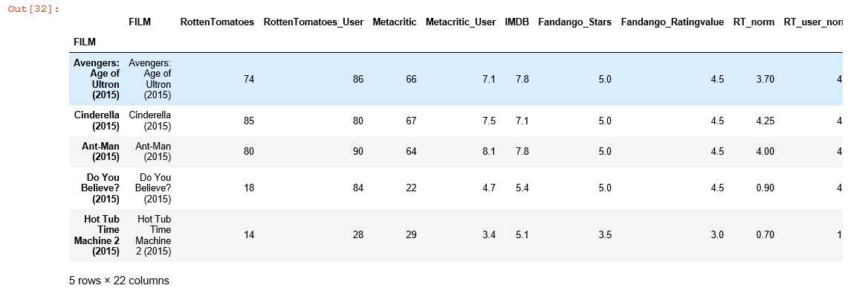Image resolution: width=868 pixels, height=291 pixels.
Task: Click the bold Do You Believe? row index
Action: coord(100,188)
